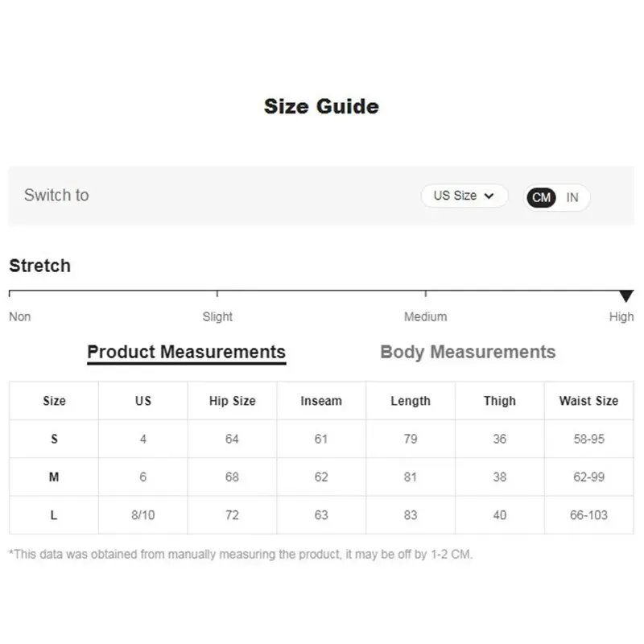Click the Thigh column header
The image size is (644, 644).
(500, 401)
